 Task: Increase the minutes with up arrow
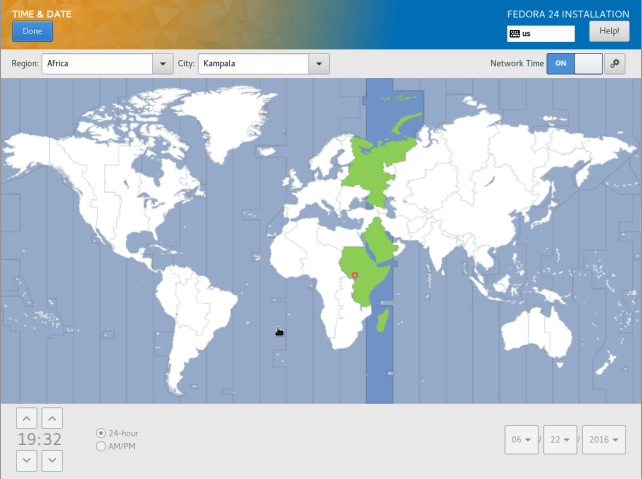click(x=52, y=418)
